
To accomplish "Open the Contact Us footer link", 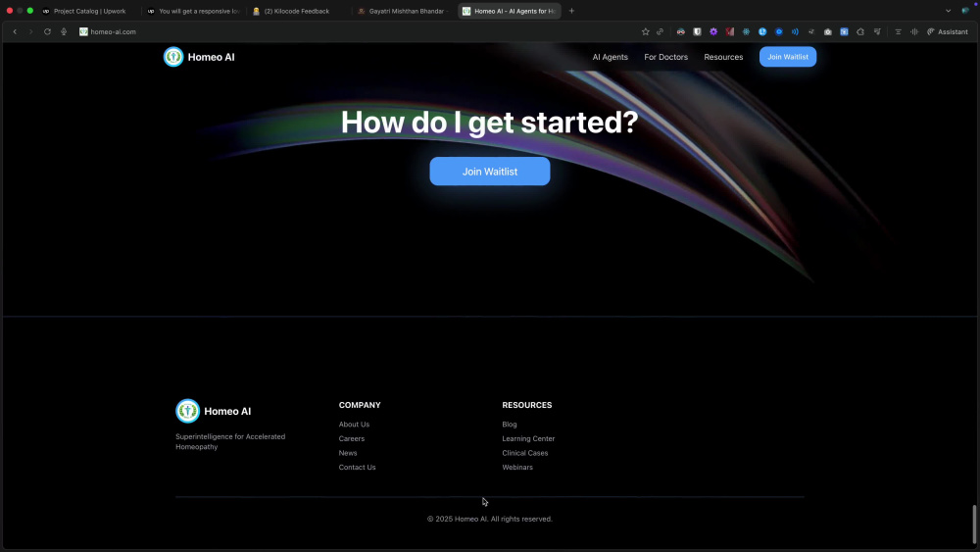I will [357, 467].
